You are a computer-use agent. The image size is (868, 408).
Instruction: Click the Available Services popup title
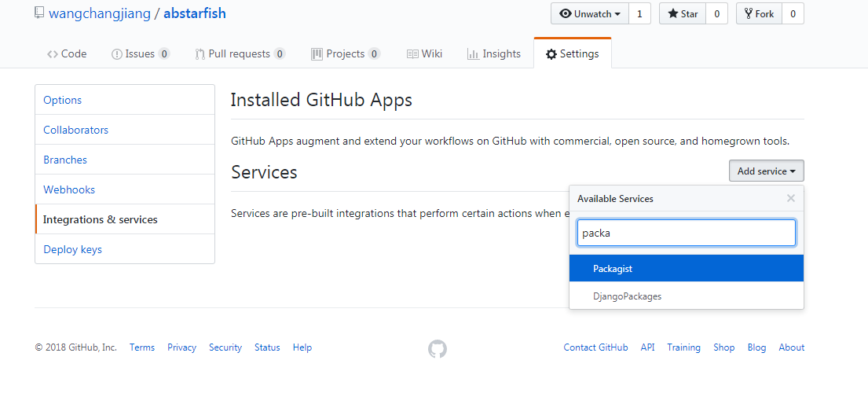pyautogui.click(x=616, y=198)
